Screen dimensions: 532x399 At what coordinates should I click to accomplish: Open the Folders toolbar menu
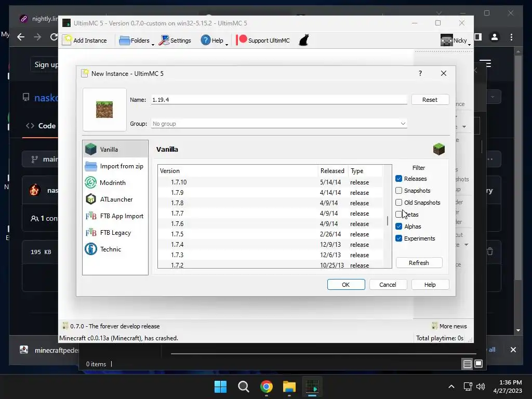[x=136, y=41]
